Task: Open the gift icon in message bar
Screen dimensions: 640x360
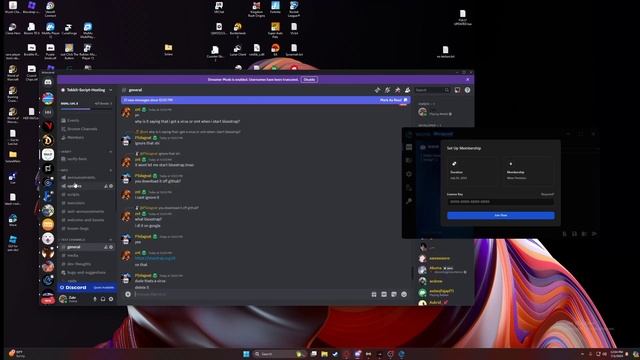Action: pyautogui.click(x=374, y=294)
